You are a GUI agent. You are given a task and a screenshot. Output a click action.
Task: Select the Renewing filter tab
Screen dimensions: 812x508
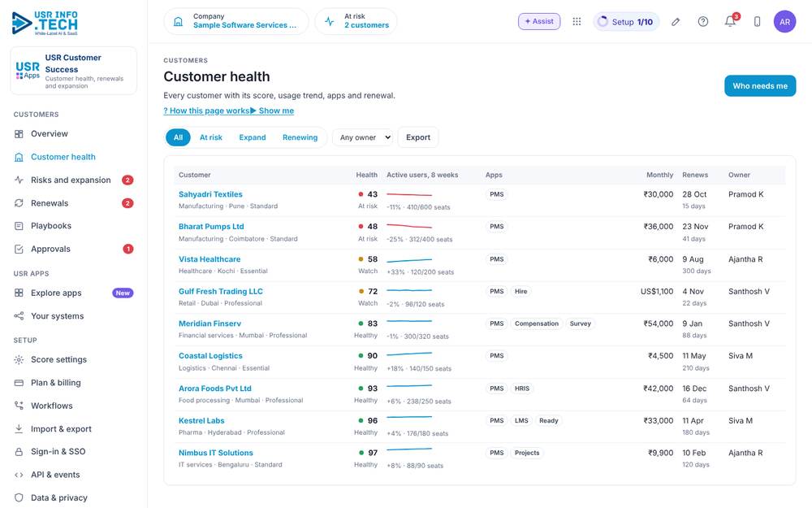pyautogui.click(x=300, y=137)
